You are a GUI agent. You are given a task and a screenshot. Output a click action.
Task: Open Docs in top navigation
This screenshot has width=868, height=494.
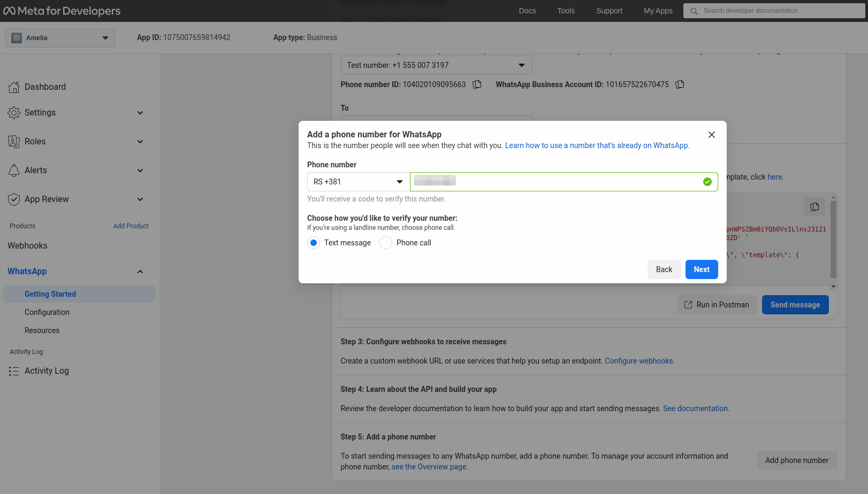tap(527, 11)
